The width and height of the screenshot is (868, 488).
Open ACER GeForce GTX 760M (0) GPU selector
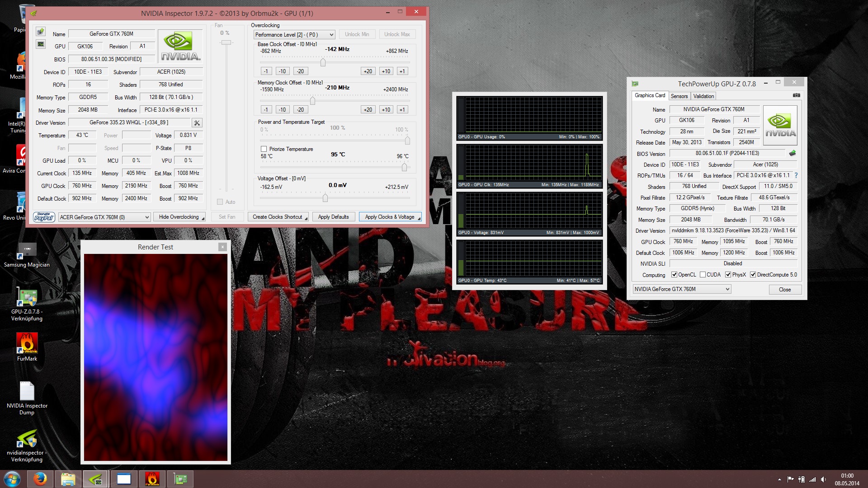(104, 217)
